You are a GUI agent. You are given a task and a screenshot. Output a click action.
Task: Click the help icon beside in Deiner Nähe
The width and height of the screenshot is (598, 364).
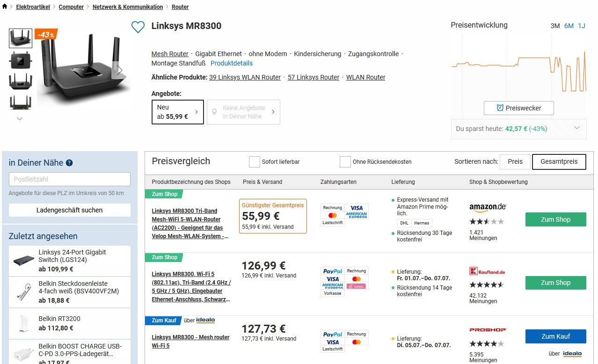[69, 163]
